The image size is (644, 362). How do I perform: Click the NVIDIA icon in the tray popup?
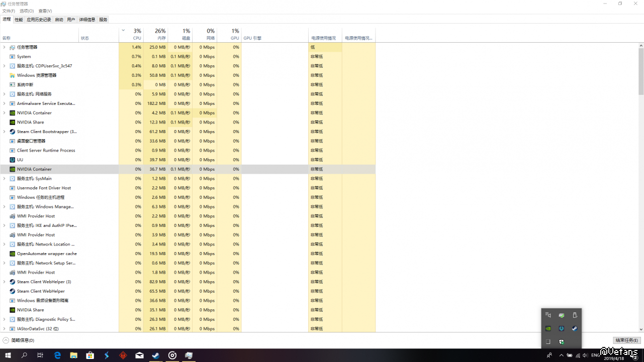(548, 328)
